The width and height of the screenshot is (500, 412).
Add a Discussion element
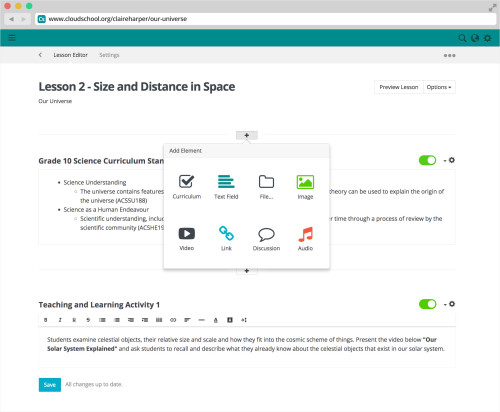click(266, 239)
